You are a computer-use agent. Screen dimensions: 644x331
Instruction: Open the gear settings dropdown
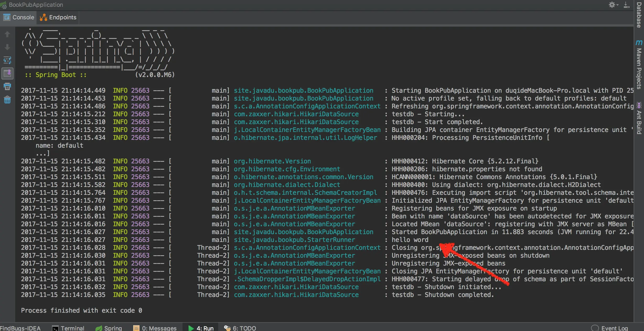pyautogui.click(x=613, y=5)
